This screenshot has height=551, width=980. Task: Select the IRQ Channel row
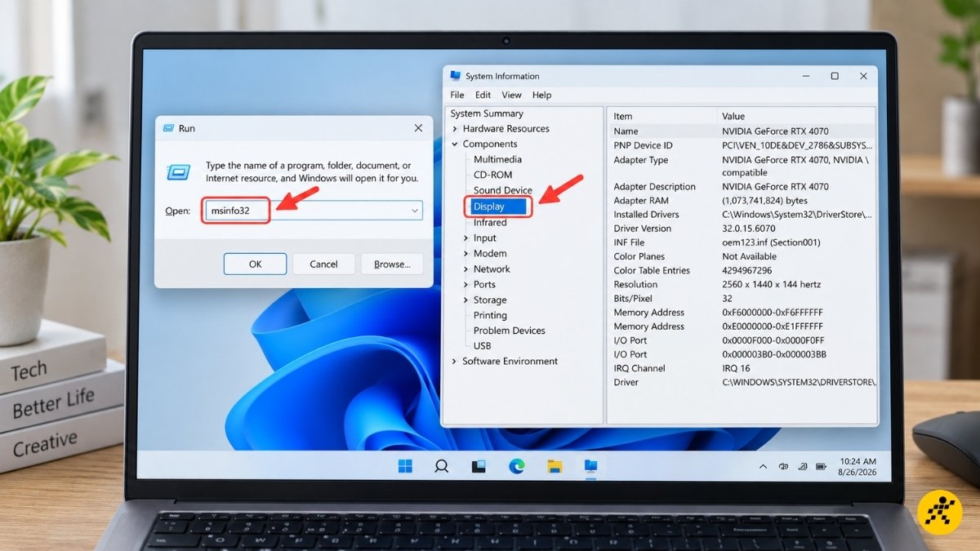[742, 368]
